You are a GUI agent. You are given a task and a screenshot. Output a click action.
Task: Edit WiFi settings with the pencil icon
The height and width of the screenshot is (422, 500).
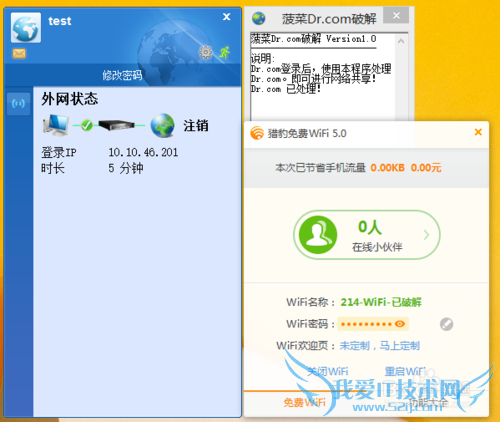click(446, 324)
